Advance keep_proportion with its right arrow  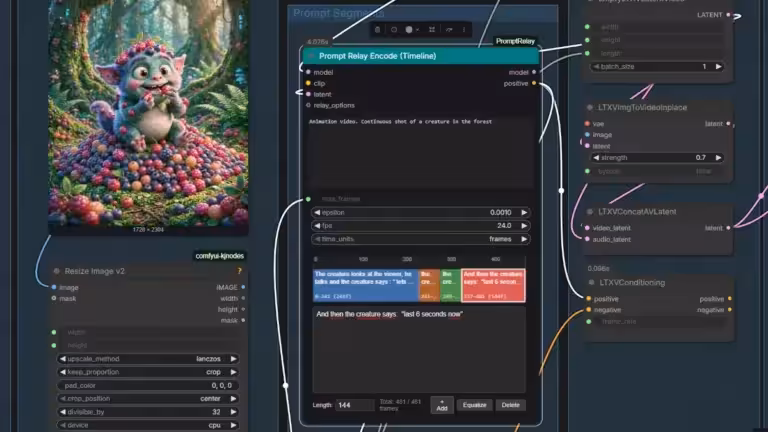233,372
